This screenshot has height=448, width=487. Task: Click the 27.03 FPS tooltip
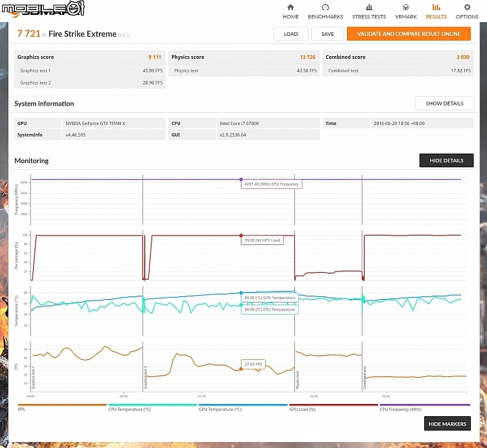click(x=253, y=364)
